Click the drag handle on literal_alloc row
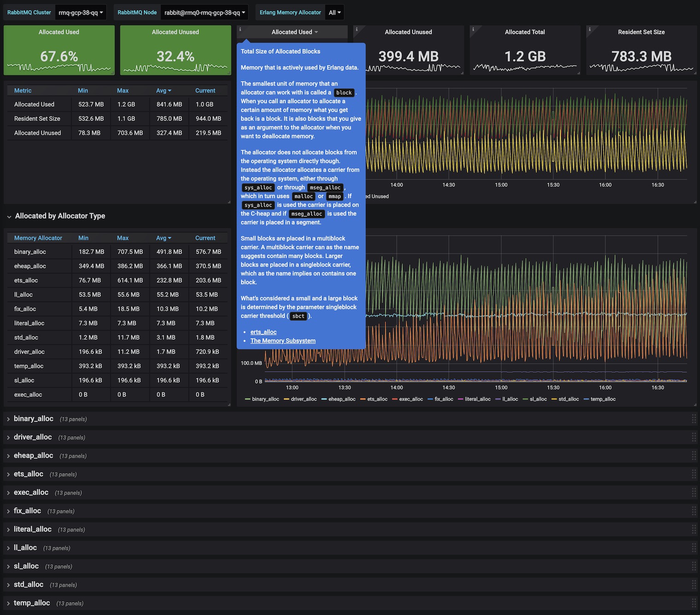Image resolution: width=700 pixels, height=615 pixels. coord(694,529)
